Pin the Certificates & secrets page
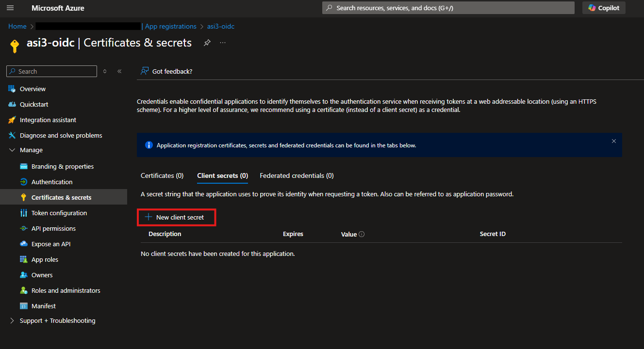 207,43
